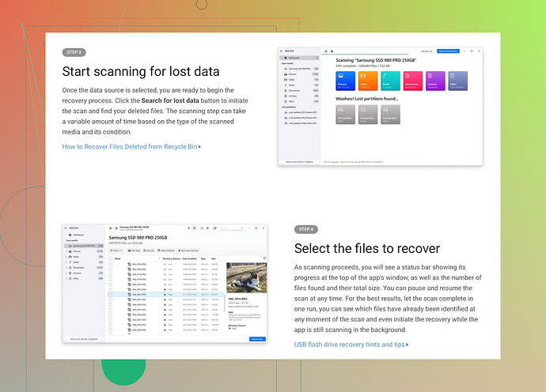Screen dimensions: 546x392
Task: Select Archives in scanning window sidebar
Action: [301, 96]
